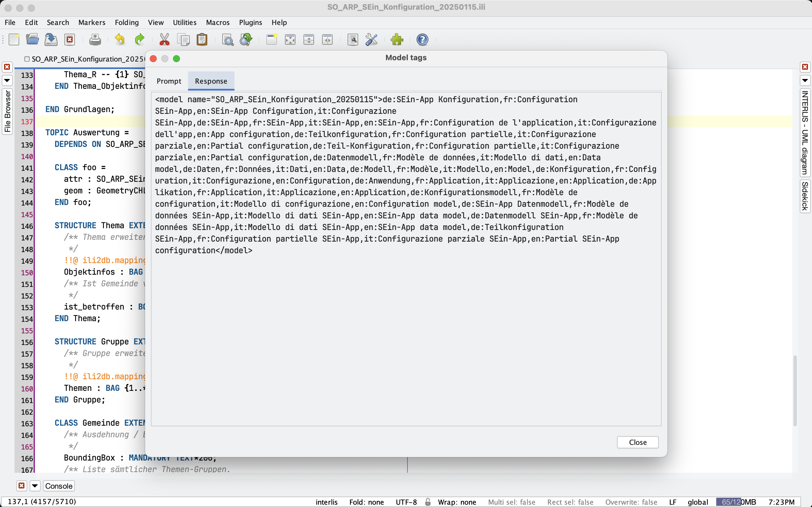Close the bottom dock red icon
Screen dimensions: 812x507
click(21, 486)
